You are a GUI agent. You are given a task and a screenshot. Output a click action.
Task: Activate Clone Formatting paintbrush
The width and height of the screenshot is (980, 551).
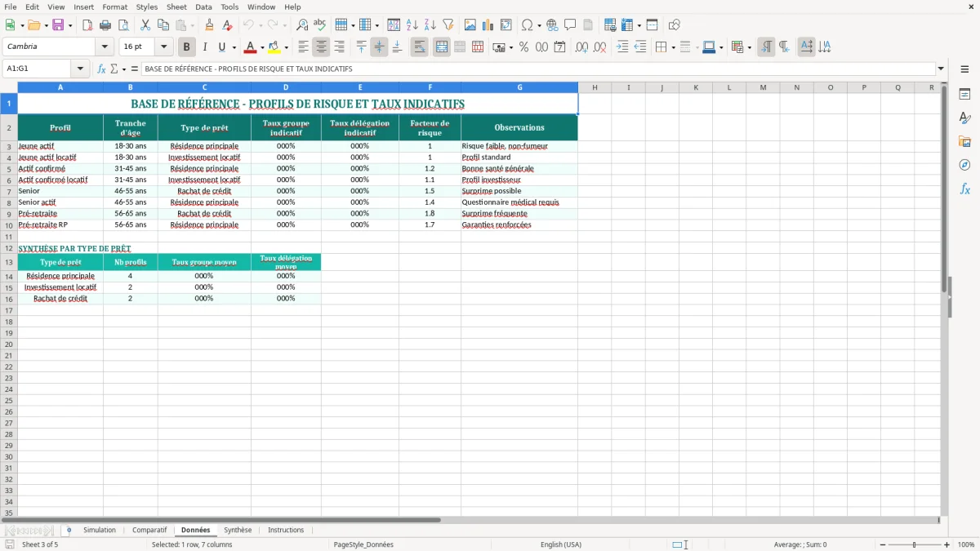[210, 25]
